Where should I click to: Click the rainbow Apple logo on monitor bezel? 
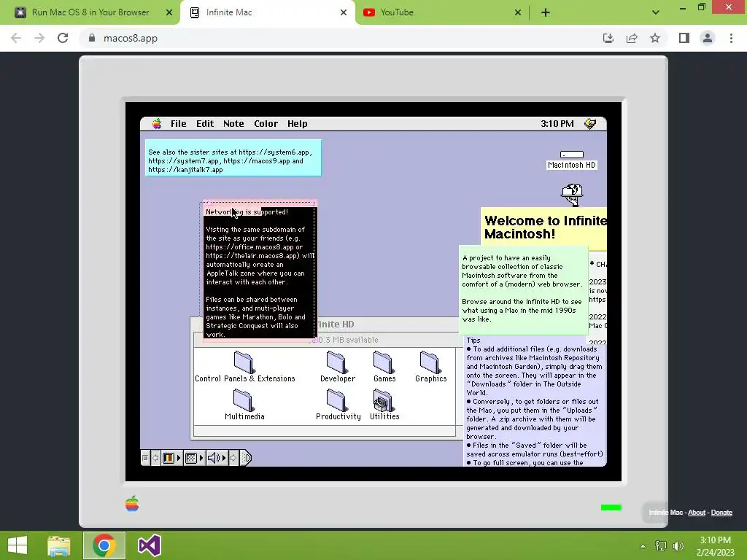[132, 504]
